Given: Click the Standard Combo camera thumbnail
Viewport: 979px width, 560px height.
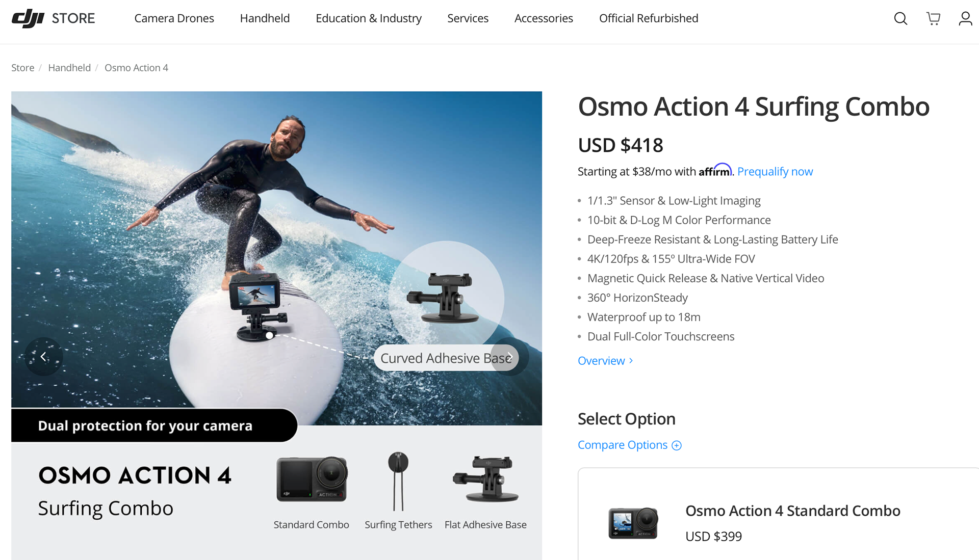Looking at the screenshot, I should point(312,479).
